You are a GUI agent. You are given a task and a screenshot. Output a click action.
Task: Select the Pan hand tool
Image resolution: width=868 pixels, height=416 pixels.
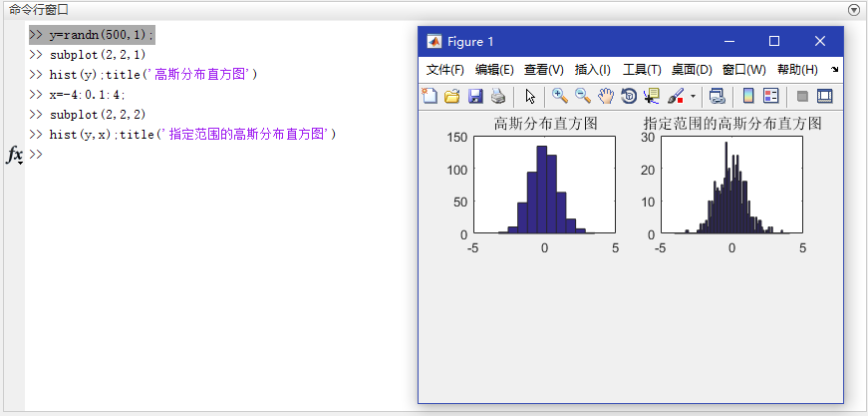(606, 97)
